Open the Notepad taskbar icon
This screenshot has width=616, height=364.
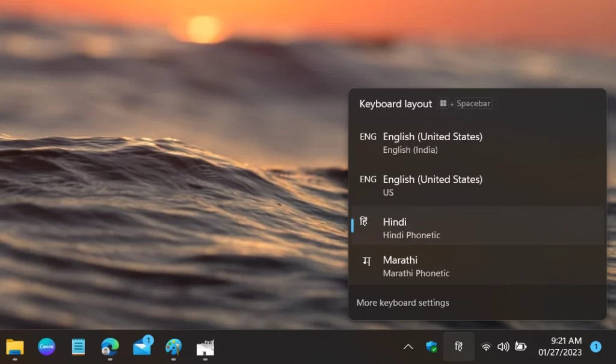click(78, 347)
